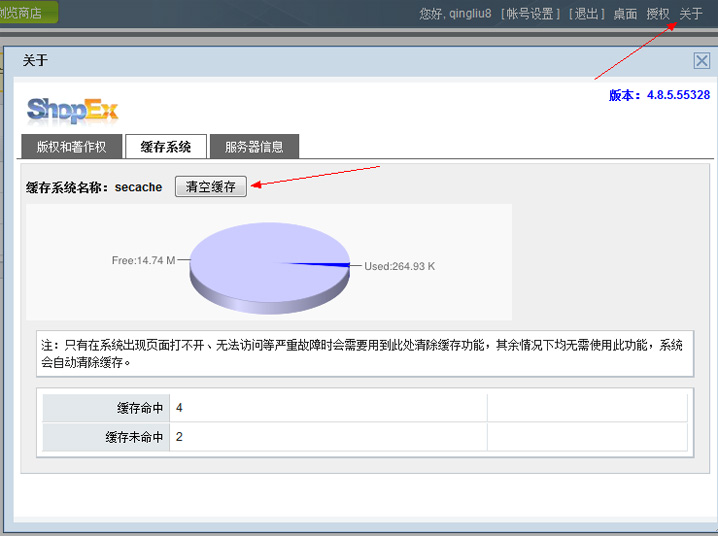
Task: Open 帐号设置 in the top bar
Action: (x=529, y=14)
